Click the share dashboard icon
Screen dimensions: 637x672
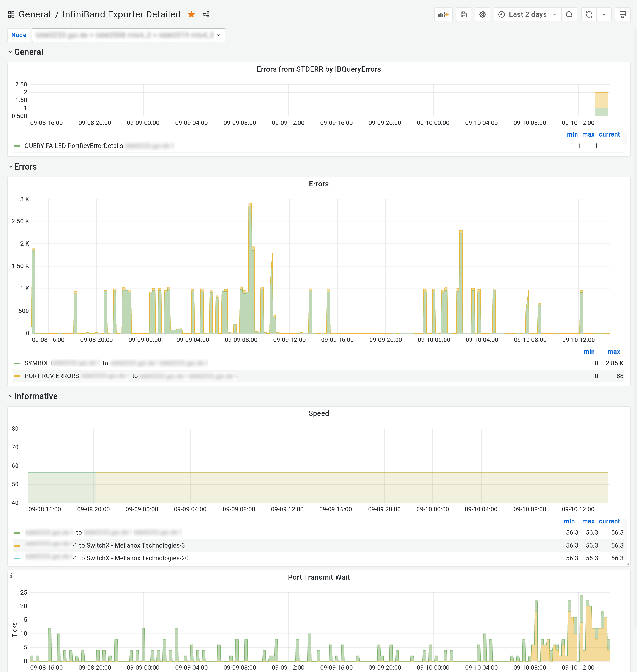click(x=206, y=14)
